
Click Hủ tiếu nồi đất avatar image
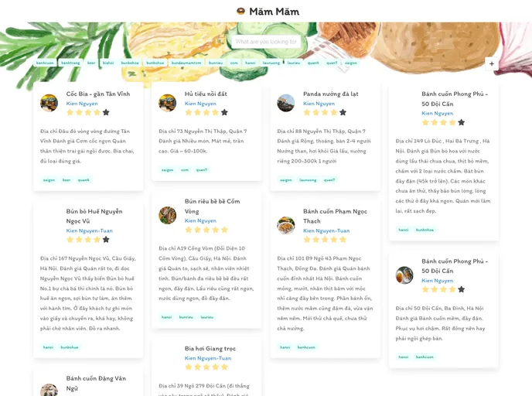[x=167, y=103]
